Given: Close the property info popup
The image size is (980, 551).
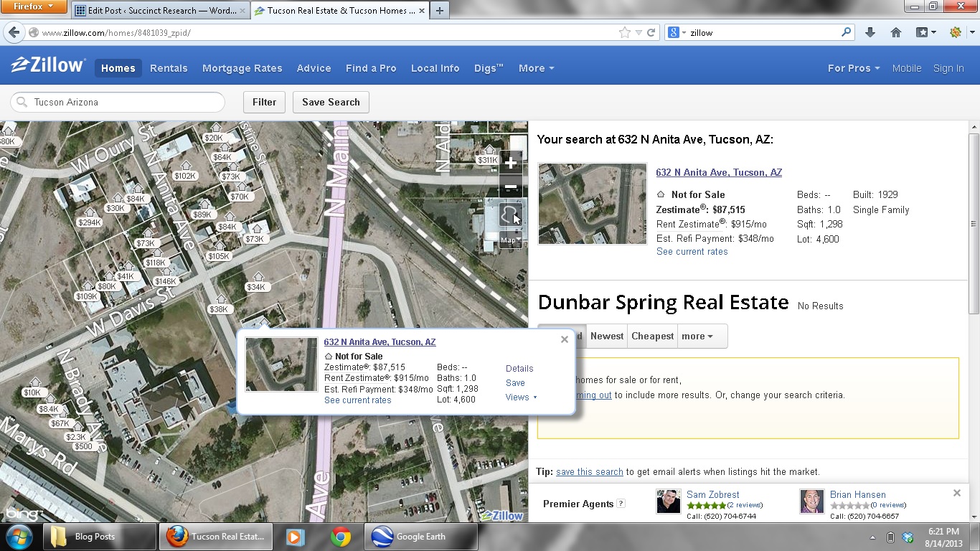Looking at the screenshot, I should point(565,339).
